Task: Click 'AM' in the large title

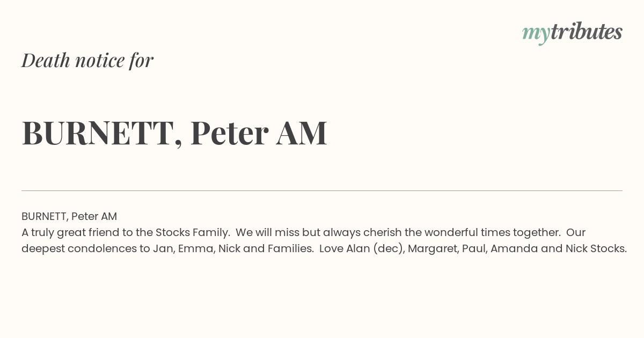Action: click(302, 133)
